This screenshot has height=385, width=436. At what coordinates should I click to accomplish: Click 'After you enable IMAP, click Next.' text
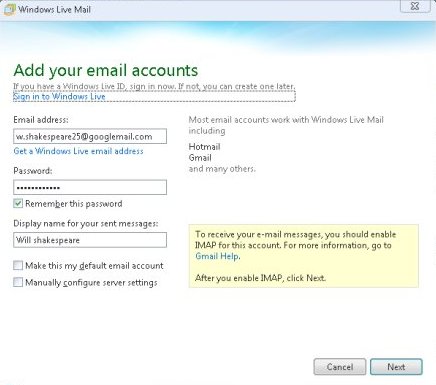260,278
